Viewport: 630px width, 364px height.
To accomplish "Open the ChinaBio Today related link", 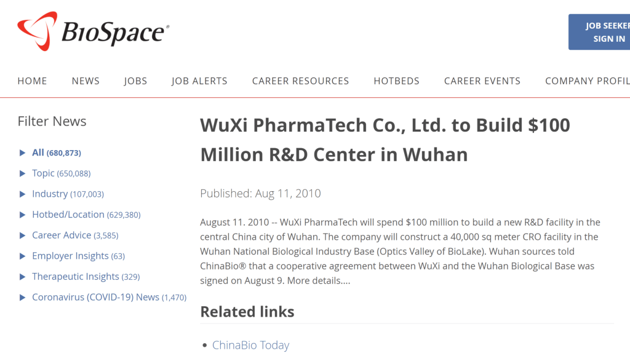I will coord(250,346).
